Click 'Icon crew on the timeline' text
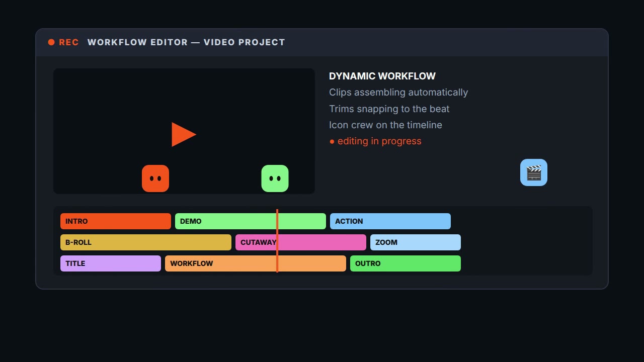 [385, 125]
